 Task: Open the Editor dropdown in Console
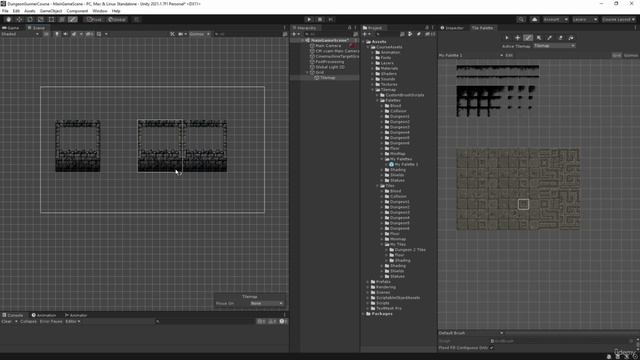coord(73,321)
